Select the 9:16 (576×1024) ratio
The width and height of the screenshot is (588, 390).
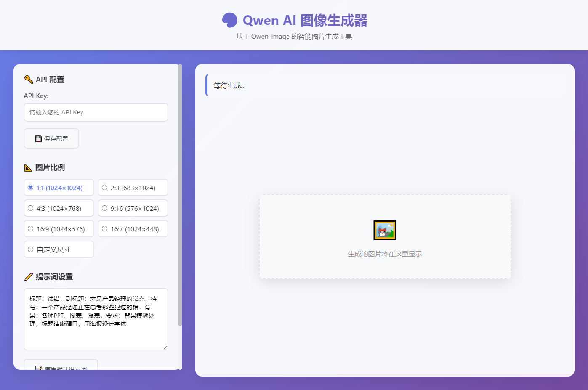133,208
